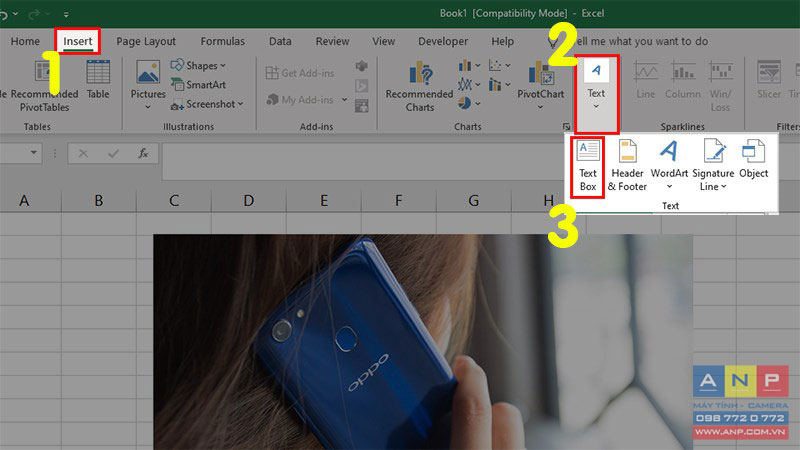Screen dimensions: 800x450
Task: Insert a SmartArt graphic
Action: coord(198,85)
